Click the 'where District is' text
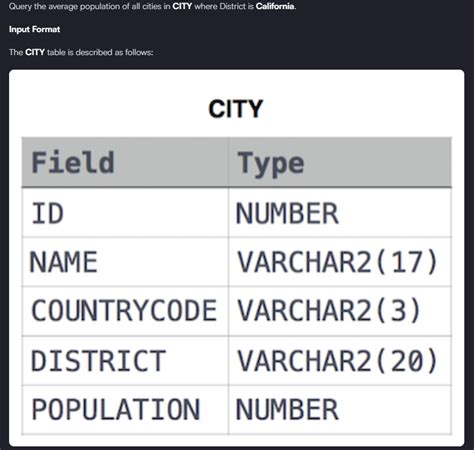This screenshot has height=450, width=474. 224,6
